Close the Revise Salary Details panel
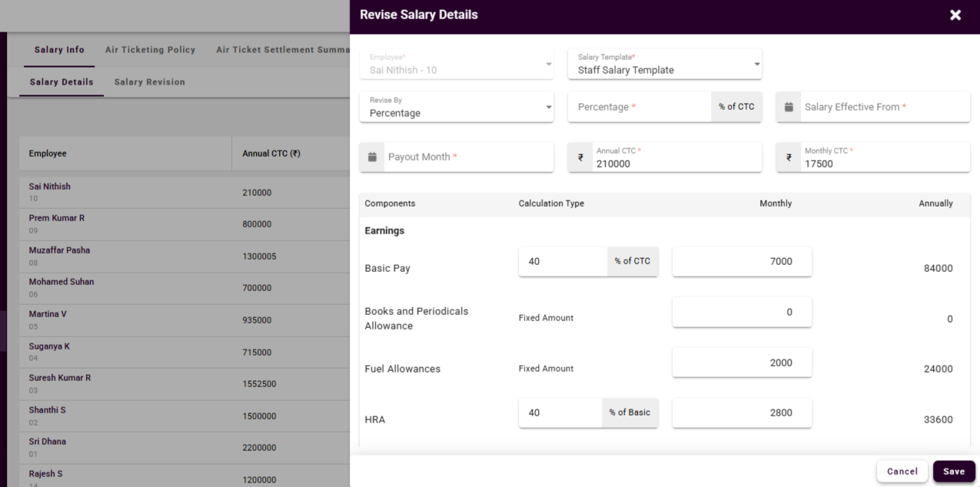Viewport: 980px width, 487px height. [x=955, y=15]
